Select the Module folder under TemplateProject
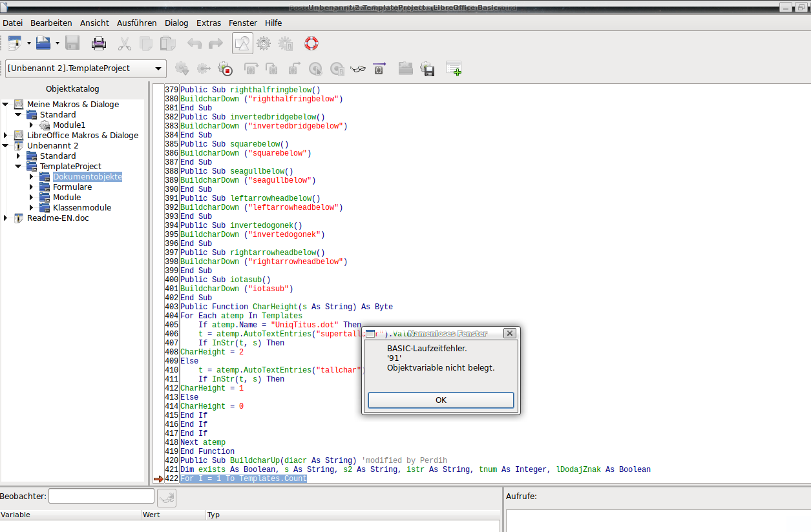This screenshot has width=811, height=532. (x=67, y=197)
